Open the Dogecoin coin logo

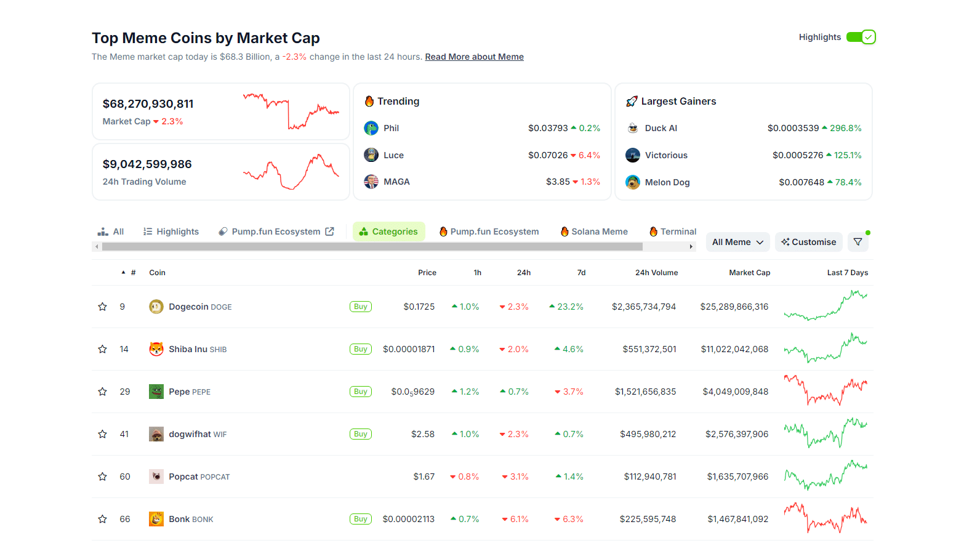pos(156,307)
